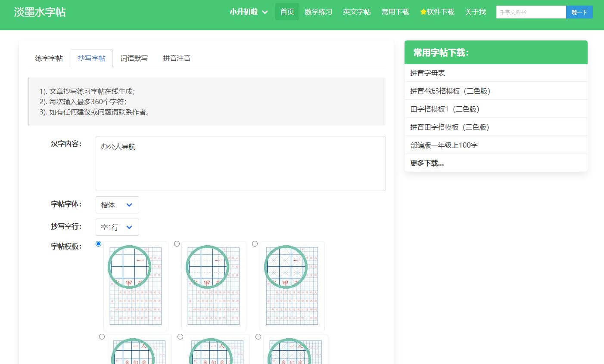This screenshot has width=604, height=364.
Task: Open the 抄写空行 dropdown showing 空1行
Action: [117, 227]
